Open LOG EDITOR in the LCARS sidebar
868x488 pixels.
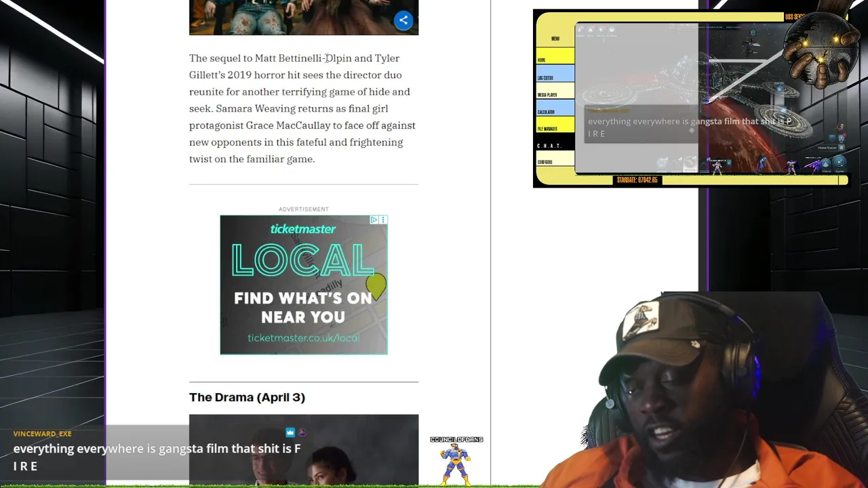555,74
